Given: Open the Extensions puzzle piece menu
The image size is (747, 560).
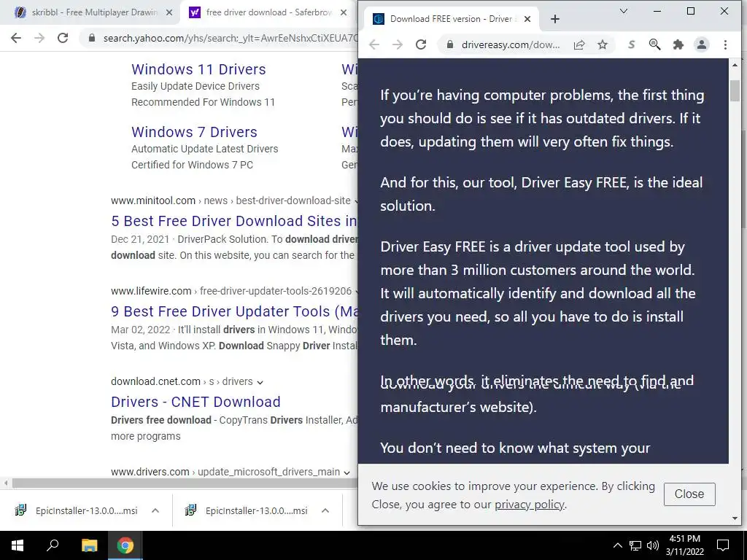Looking at the screenshot, I should pos(678,44).
